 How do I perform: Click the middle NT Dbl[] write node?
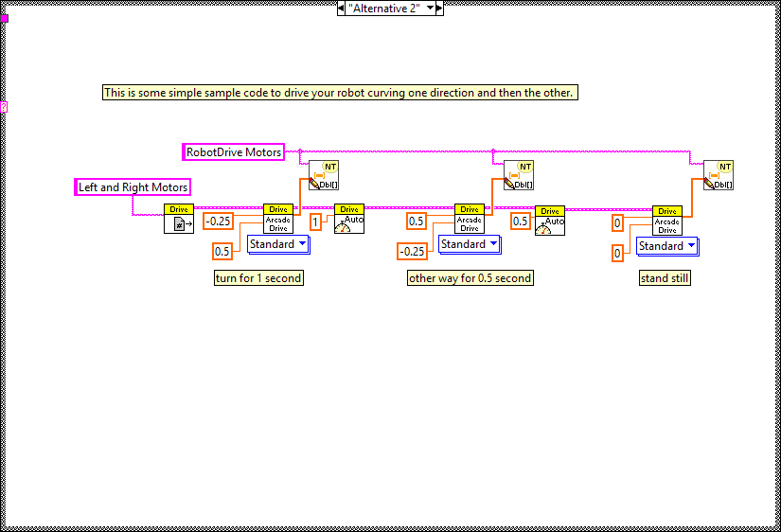tap(518, 175)
